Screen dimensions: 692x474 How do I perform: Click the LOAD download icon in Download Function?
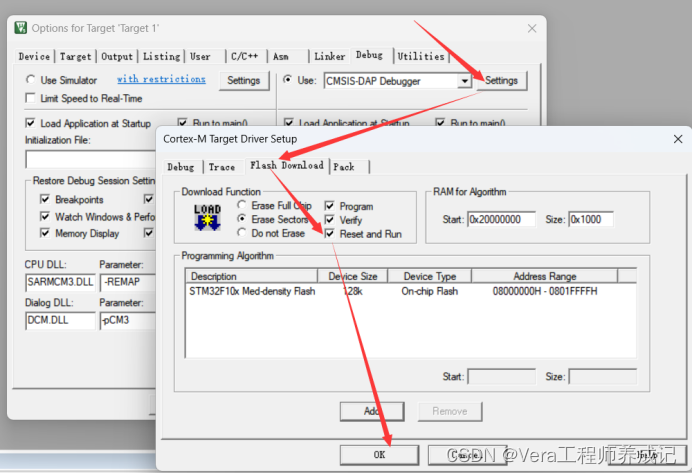point(207,218)
